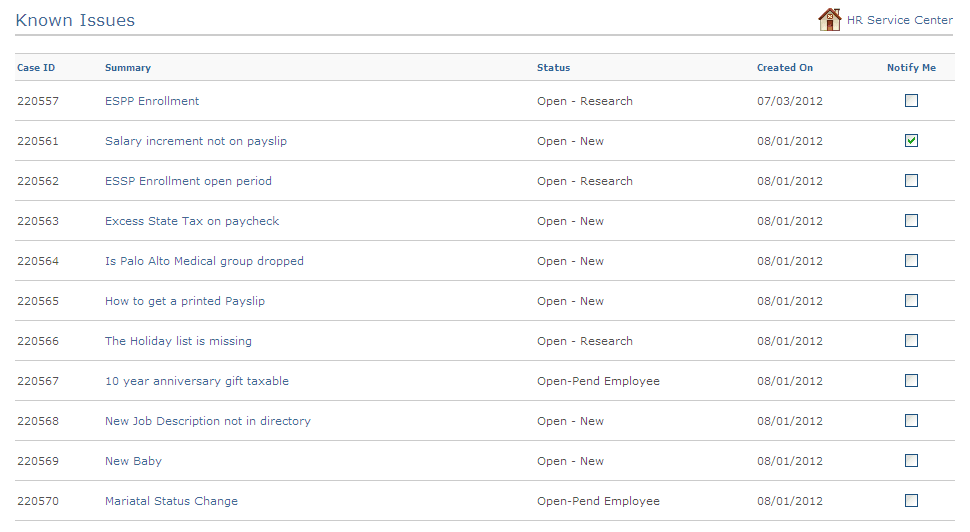View ESSP Enrollment open period issue
The height and width of the screenshot is (532, 970).
(x=188, y=181)
